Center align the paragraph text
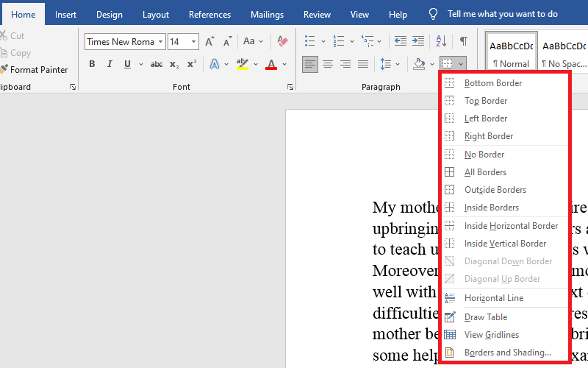Image resolution: width=588 pixels, height=368 pixels. point(328,64)
